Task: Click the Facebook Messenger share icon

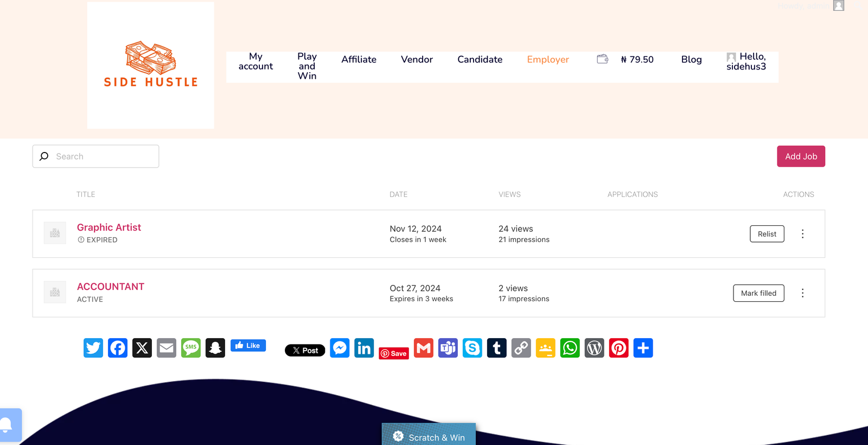Action: (x=340, y=348)
